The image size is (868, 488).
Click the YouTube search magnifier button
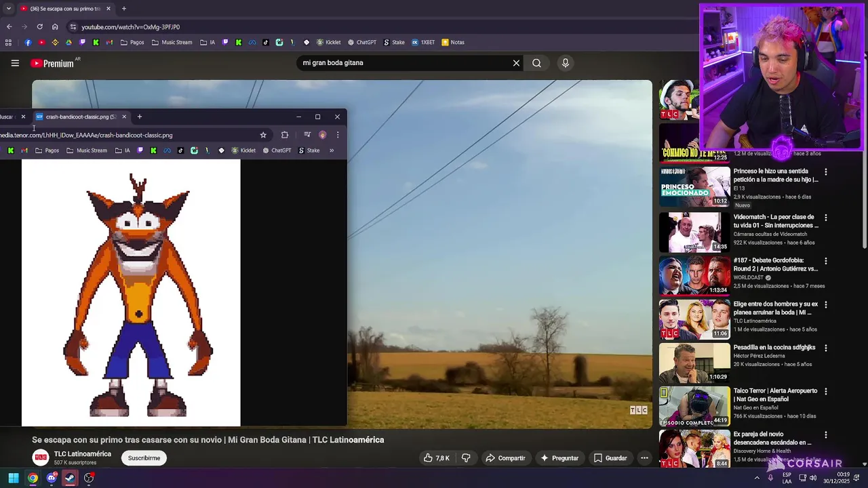(536, 63)
